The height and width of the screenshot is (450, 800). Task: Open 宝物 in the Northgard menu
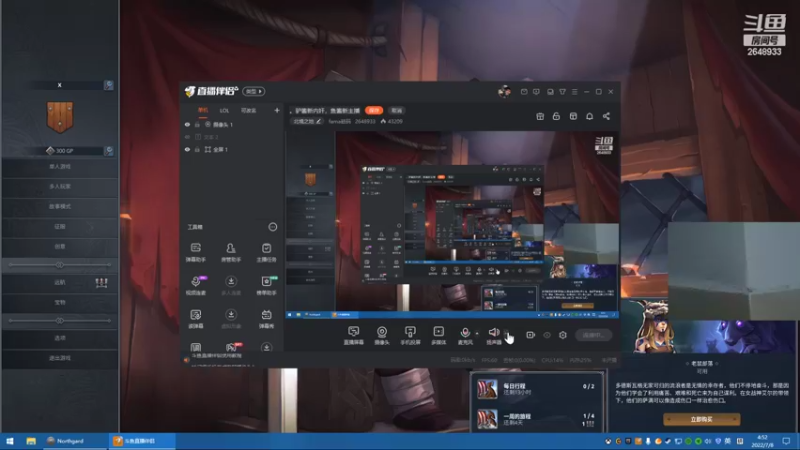coord(60,302)
